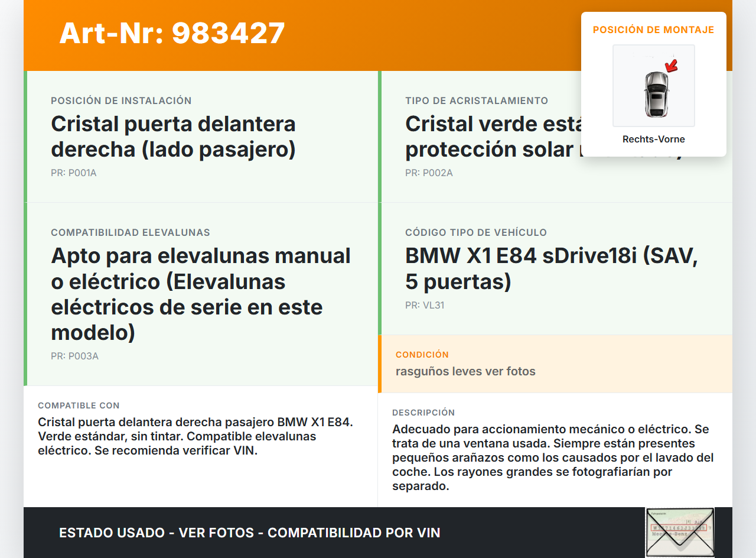Click the 'DESCRIPCIÓN' label
756x558 pixels.
point(423,413)
